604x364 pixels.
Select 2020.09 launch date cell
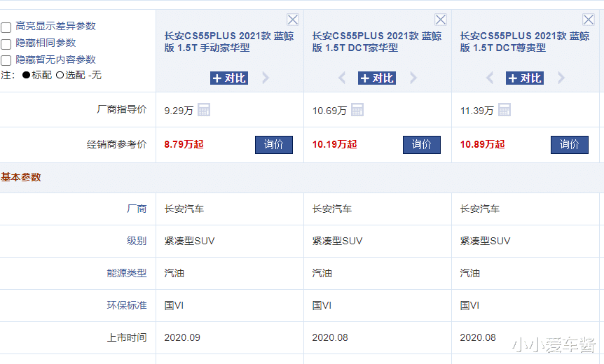(x=182, y=338)
